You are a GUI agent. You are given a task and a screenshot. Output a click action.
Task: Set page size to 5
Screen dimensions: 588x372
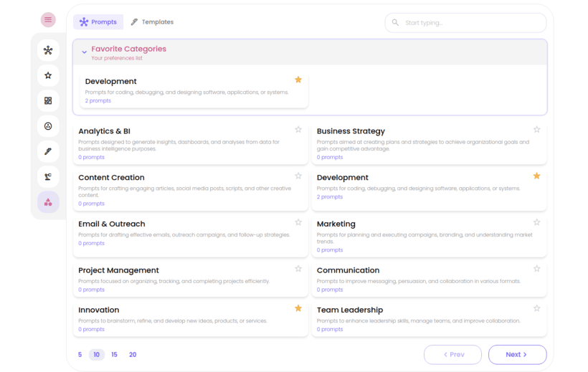(80, 355)
